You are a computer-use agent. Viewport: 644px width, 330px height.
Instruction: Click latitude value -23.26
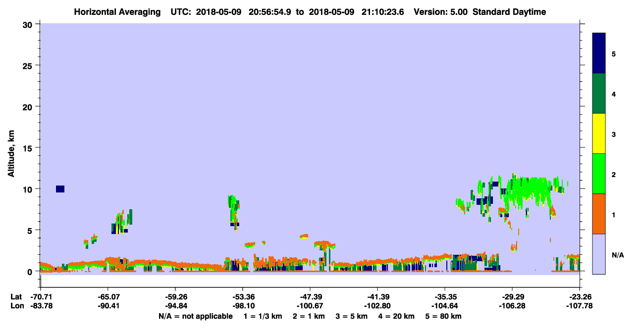[x=580, y=297]
